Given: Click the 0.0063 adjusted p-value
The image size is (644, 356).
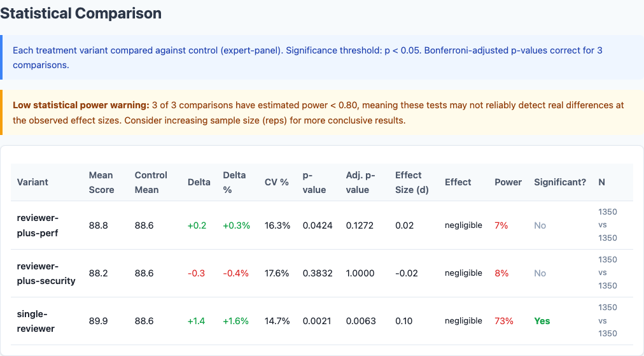Looking at the screenshot, I should pyautogui.click(x=360, y=321).
